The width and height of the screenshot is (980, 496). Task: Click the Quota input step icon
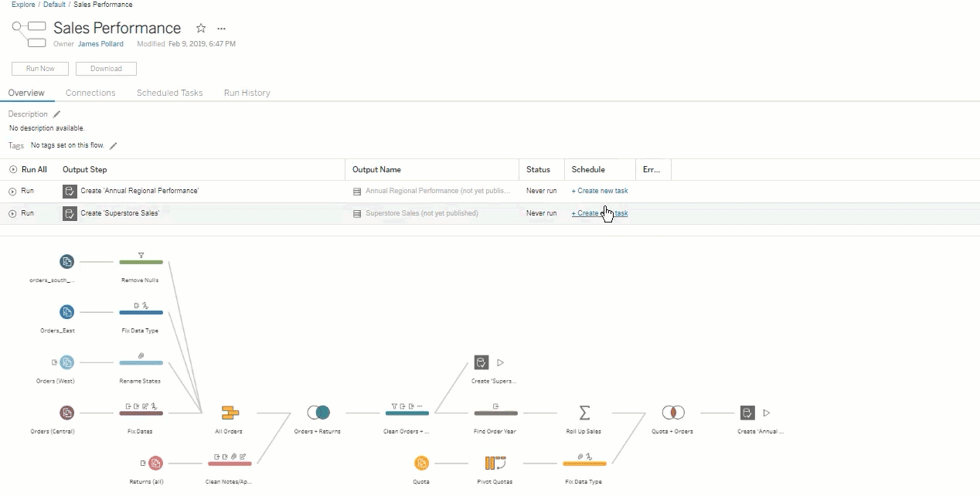pyautogui.click(x=421, y=463)
